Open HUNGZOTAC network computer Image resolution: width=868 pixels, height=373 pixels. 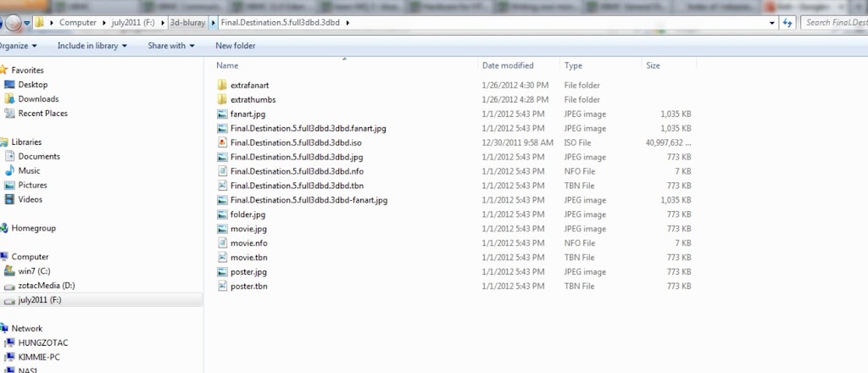click(x=43, y=343)
